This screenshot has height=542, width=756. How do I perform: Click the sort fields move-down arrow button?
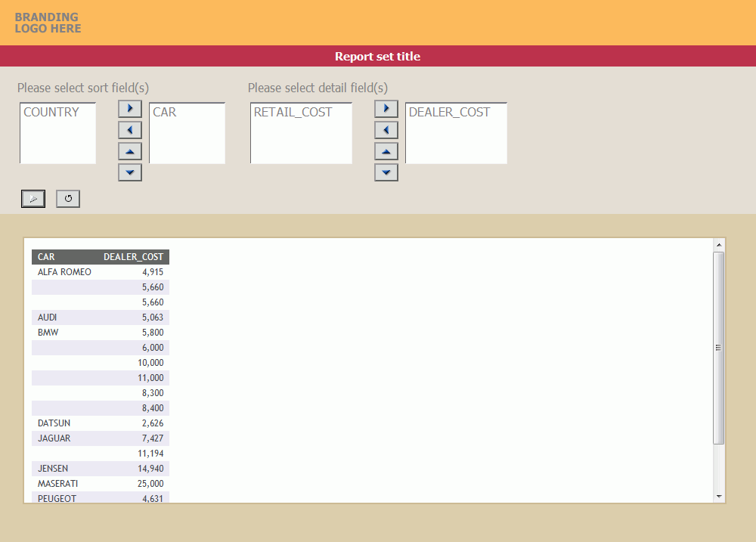coord(130,172)
